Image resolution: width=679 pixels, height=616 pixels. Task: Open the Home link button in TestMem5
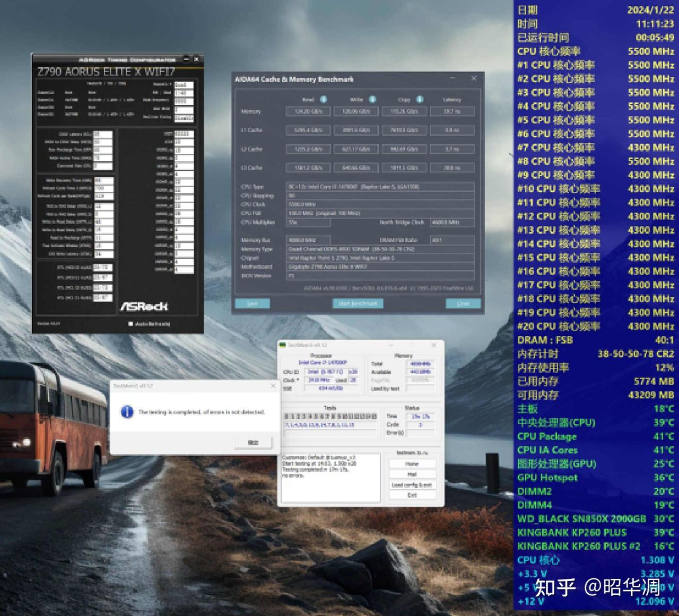coord(412,464)
